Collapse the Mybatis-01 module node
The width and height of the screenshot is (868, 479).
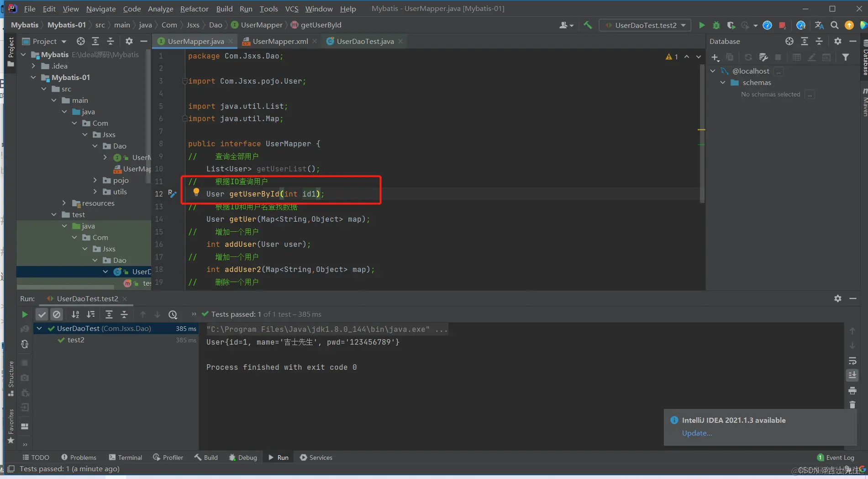coord(33,78)
